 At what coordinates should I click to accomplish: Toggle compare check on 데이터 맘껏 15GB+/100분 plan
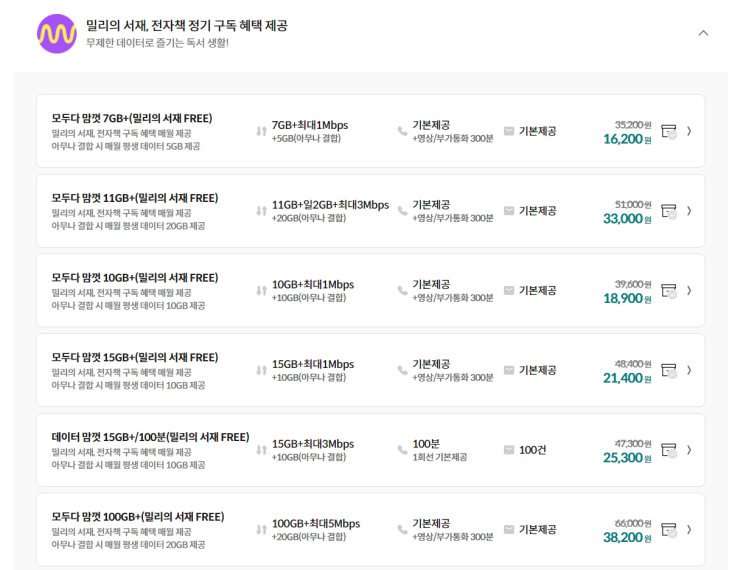pyautogui.click(x=669, y=450)
